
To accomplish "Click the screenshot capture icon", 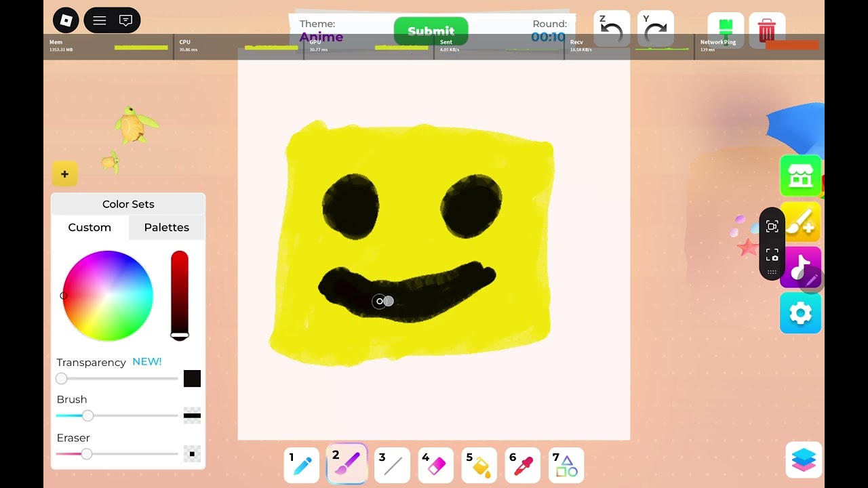I will click(x=772, y=255).
